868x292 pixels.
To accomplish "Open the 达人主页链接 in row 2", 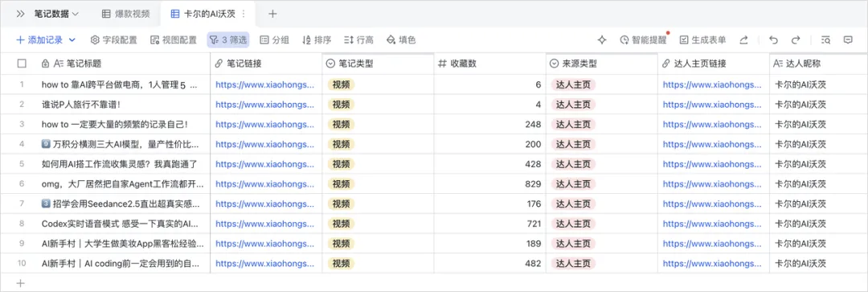I will 712,105.
